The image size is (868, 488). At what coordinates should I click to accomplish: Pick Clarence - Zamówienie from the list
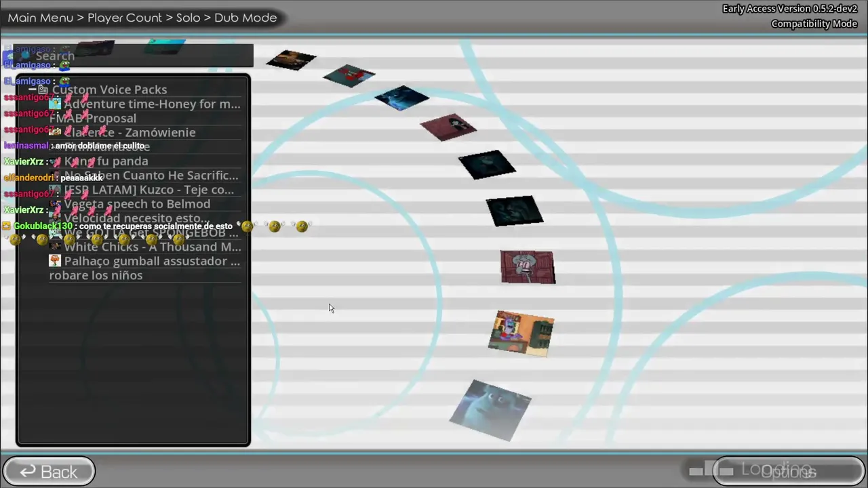tap(130, 133)
